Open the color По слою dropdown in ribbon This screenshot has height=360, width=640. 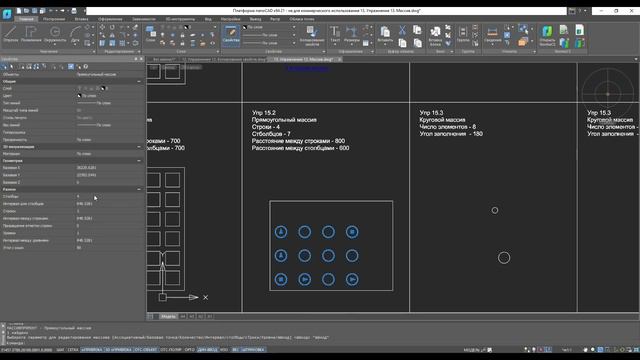click(x=294, y=27)
